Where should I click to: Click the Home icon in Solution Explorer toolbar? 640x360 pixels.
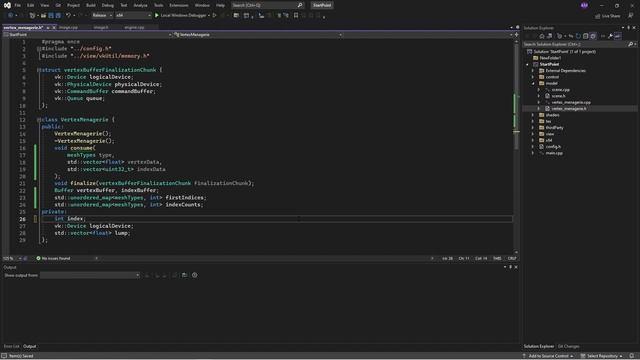(x=542, y=36)
